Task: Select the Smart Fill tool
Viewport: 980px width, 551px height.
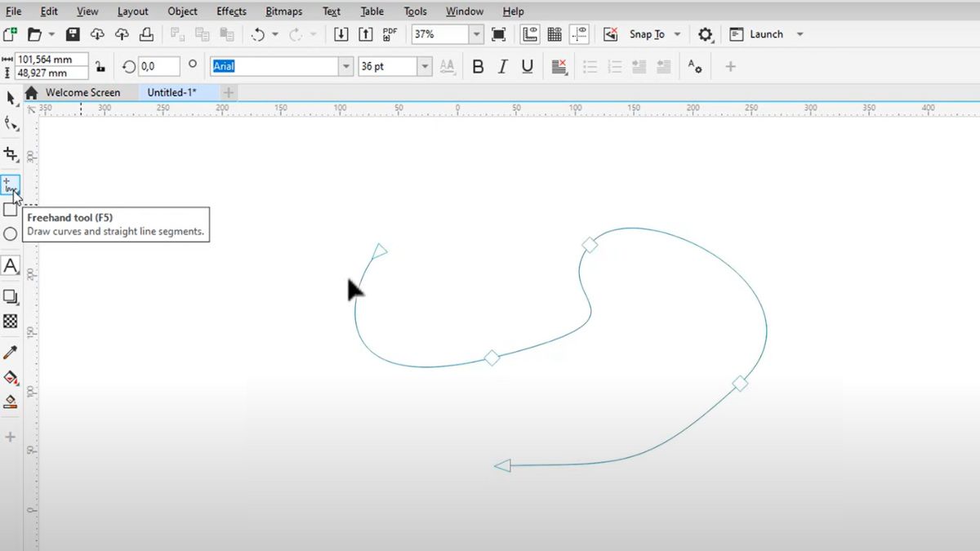Action: [11, 402]
